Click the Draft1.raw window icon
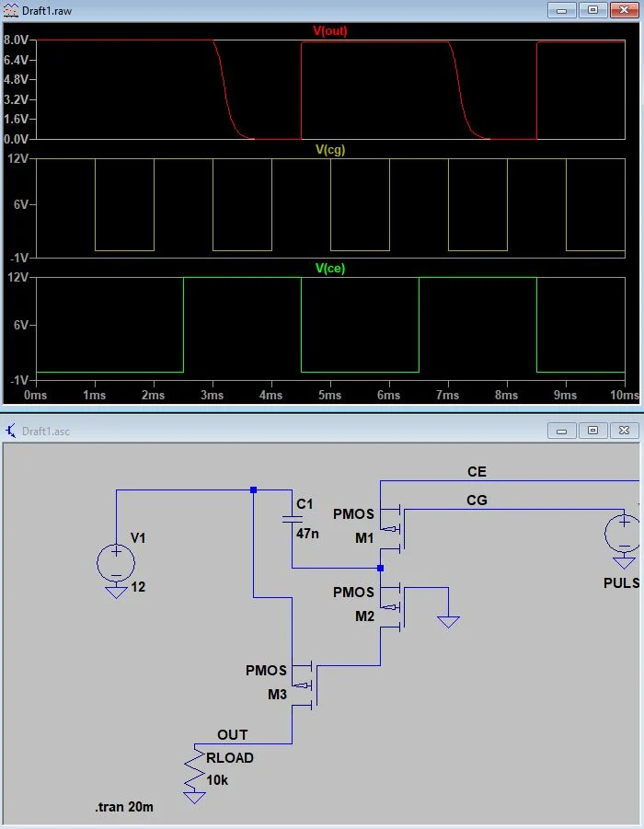The height and width of the screenshot is (829, 644). point(10,10)
